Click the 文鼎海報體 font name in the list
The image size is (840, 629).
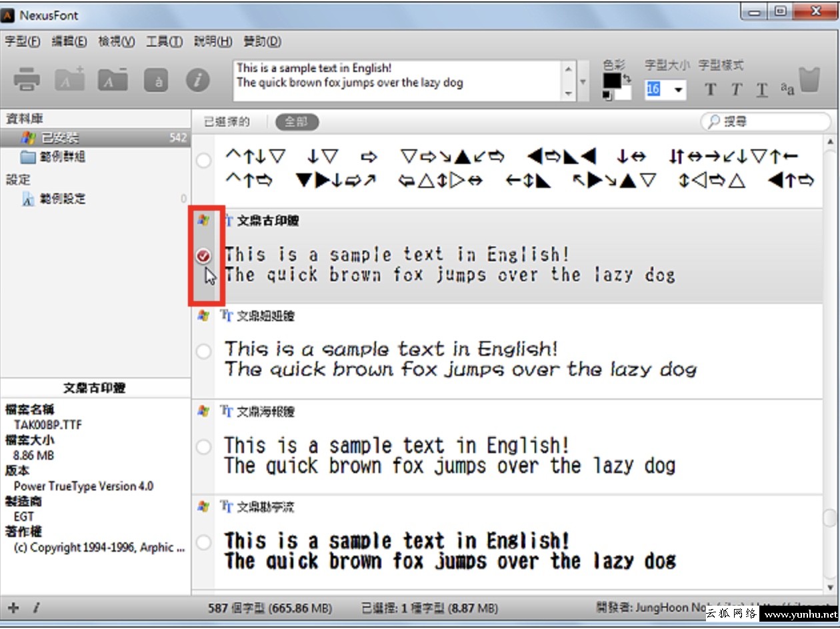click(266, 412)
